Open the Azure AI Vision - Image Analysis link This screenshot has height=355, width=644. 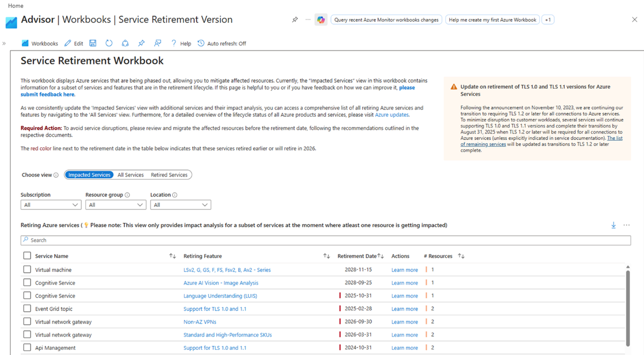click(x=221, y=283)
